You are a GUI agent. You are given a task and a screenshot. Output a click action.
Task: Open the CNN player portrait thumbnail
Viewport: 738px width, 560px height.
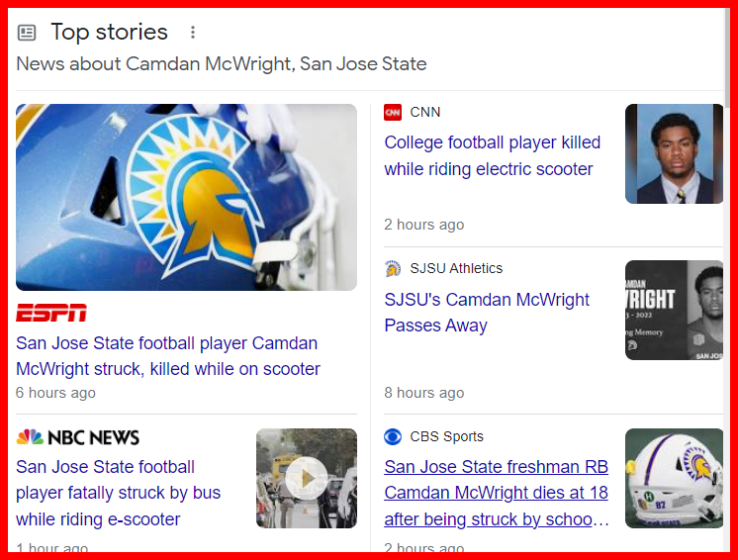(674, 153)
